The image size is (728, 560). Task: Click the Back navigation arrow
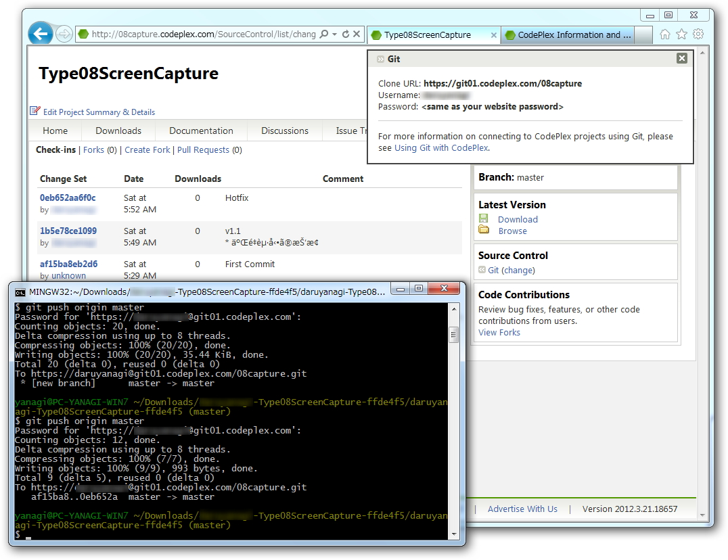[40, 34]
